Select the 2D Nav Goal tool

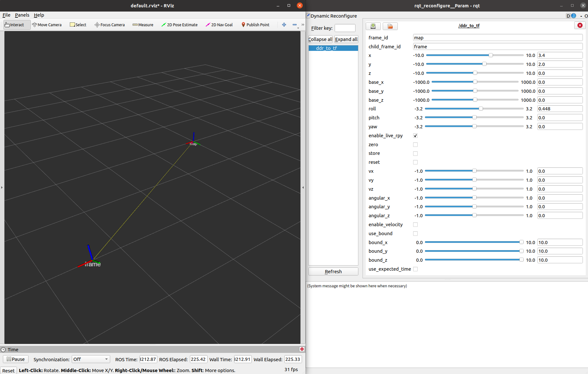[219, 25]
